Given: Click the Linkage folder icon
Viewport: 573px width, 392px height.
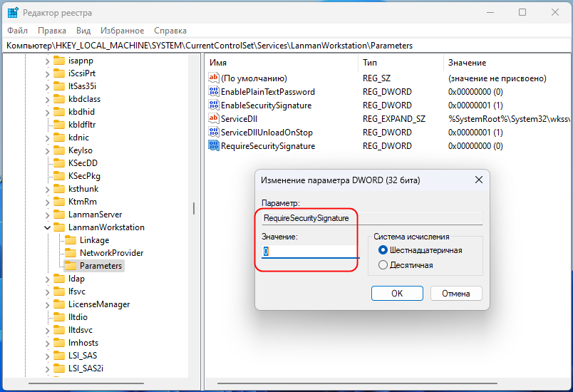Looking at the screenshot, I should (70, 240).
